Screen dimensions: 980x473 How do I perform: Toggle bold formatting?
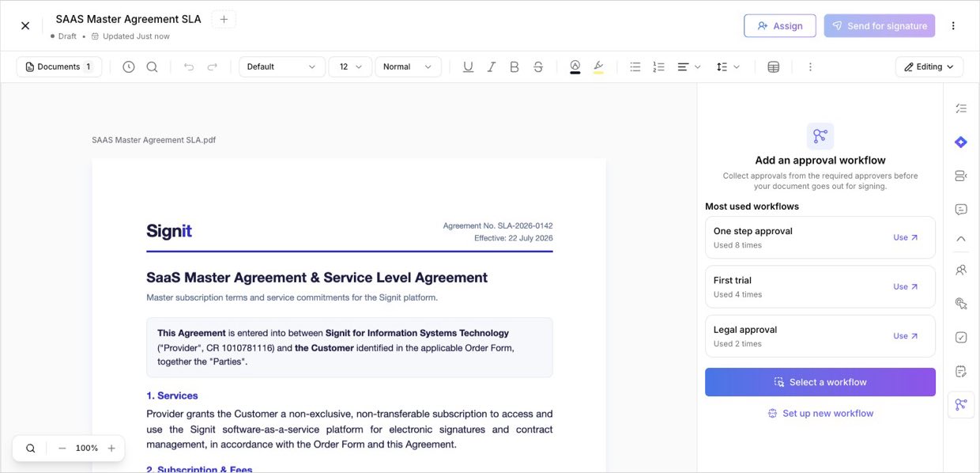514,67
